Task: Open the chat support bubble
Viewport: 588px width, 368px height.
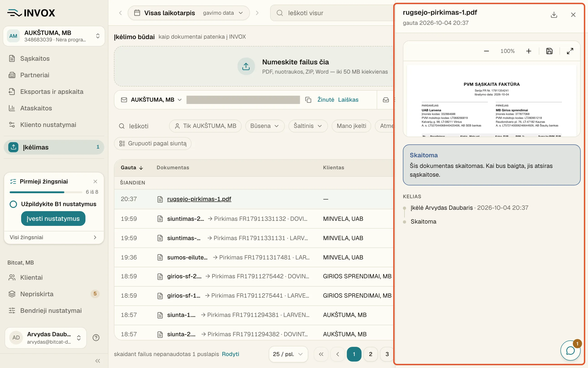Action: [x=570, y=351]
